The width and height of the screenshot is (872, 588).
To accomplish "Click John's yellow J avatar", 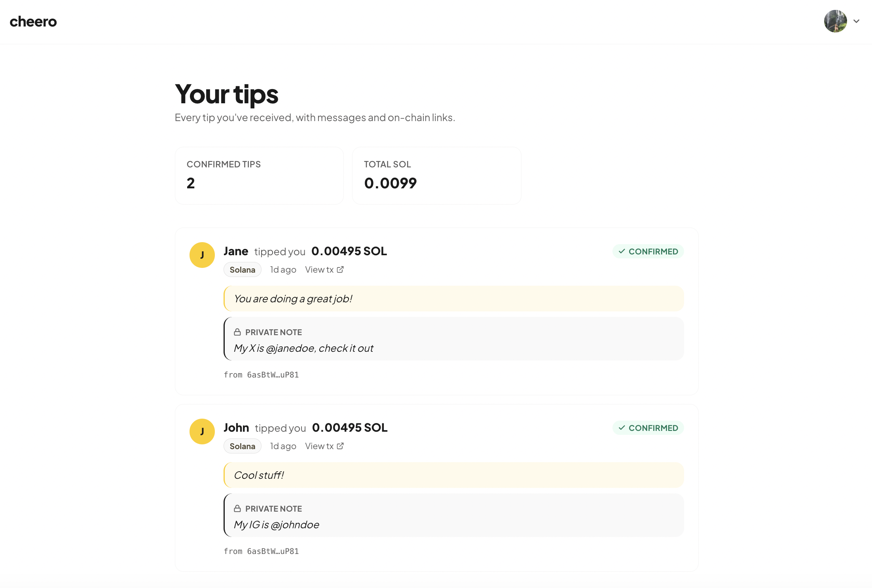I will [202, 432].
